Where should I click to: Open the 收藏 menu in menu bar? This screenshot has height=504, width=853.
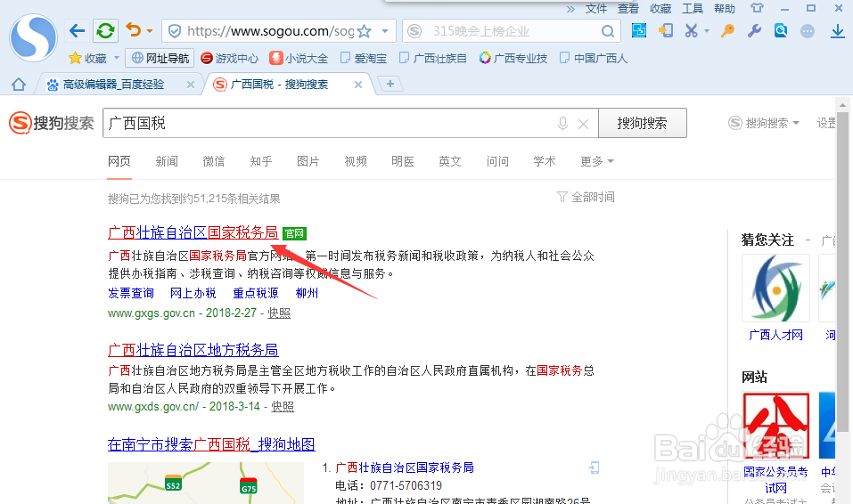[660, 9]
